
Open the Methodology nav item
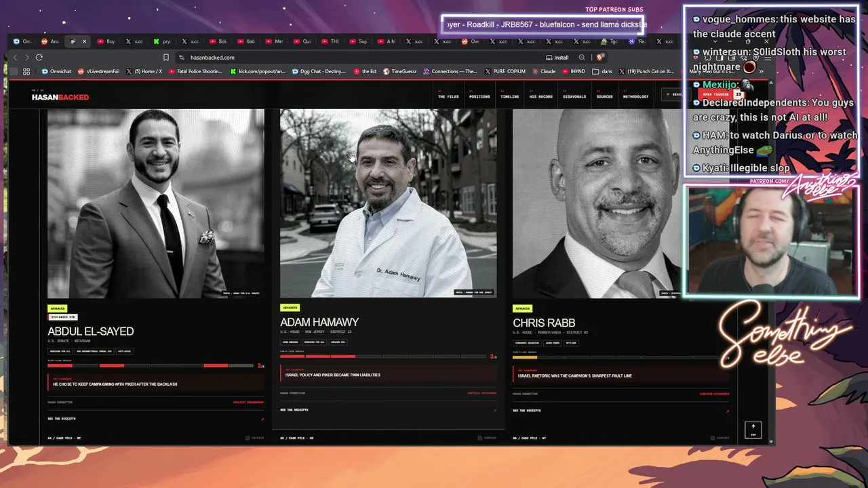[635, 96]
